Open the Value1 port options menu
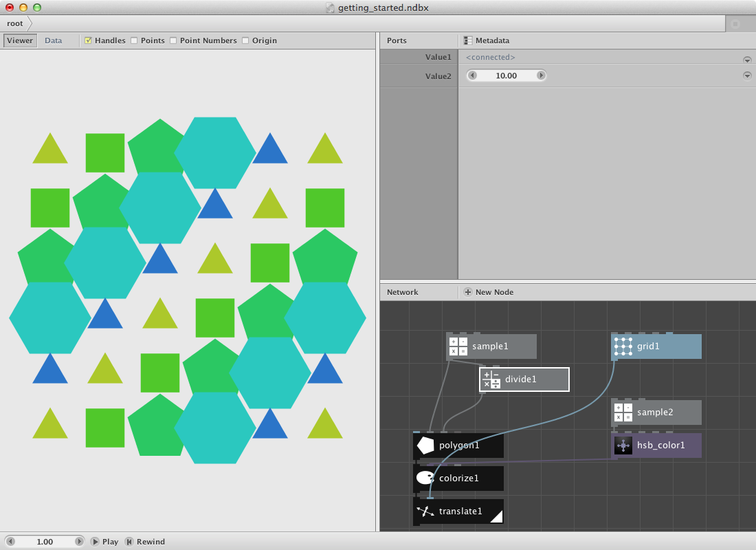 (x=747, y=58)
